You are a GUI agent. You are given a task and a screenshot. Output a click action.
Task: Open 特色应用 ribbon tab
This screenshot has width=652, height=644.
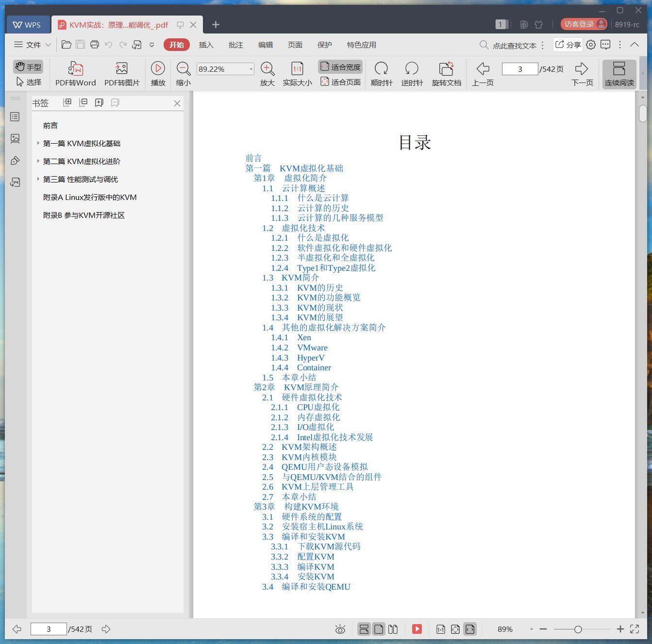[362, 45]
